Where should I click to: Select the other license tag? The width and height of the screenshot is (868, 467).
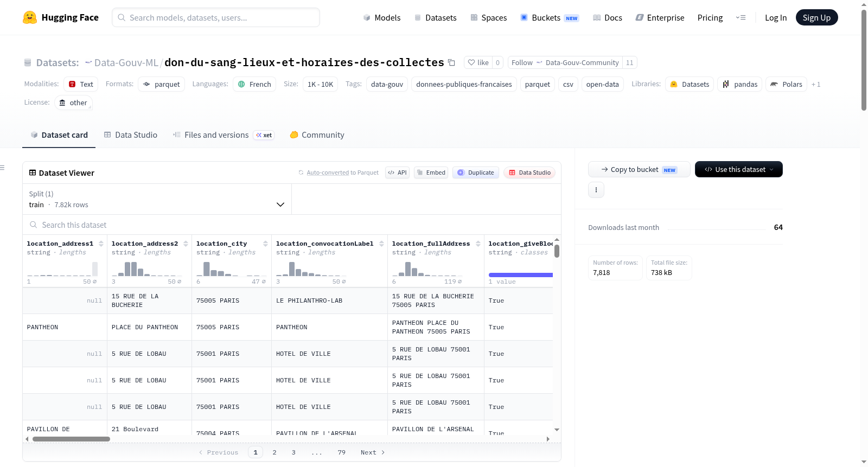tap(73, 103)
